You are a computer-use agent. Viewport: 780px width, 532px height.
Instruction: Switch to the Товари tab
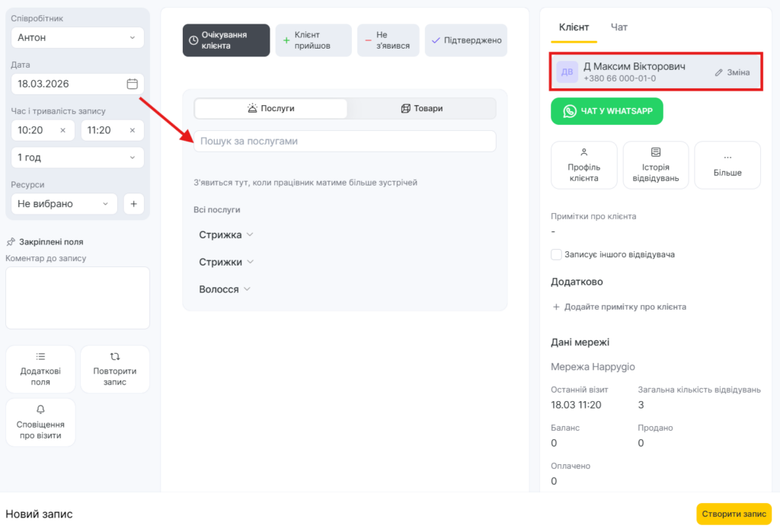coord(421,109)
